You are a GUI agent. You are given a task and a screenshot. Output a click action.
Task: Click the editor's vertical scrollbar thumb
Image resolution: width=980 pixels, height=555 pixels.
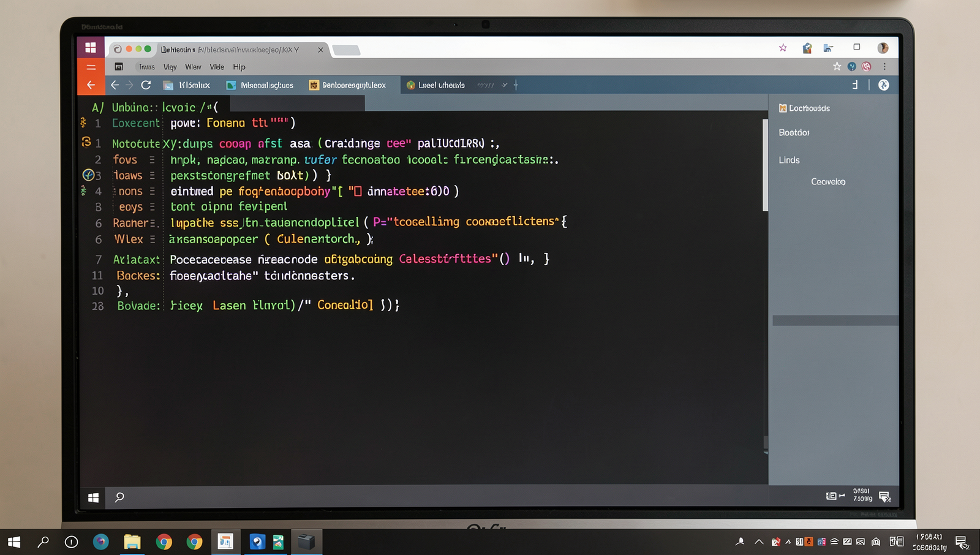[x=765, y=165]
